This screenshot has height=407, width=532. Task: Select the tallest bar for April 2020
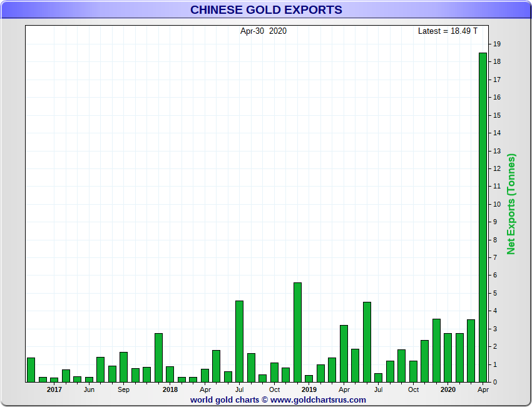pyautogui.click(x=483, y=217)
